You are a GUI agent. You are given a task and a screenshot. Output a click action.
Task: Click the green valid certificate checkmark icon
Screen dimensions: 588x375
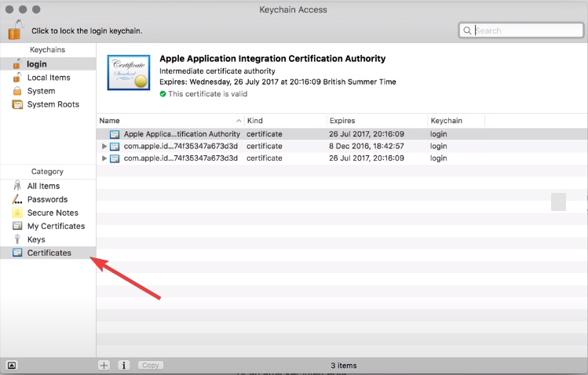(x=163, y=94)
